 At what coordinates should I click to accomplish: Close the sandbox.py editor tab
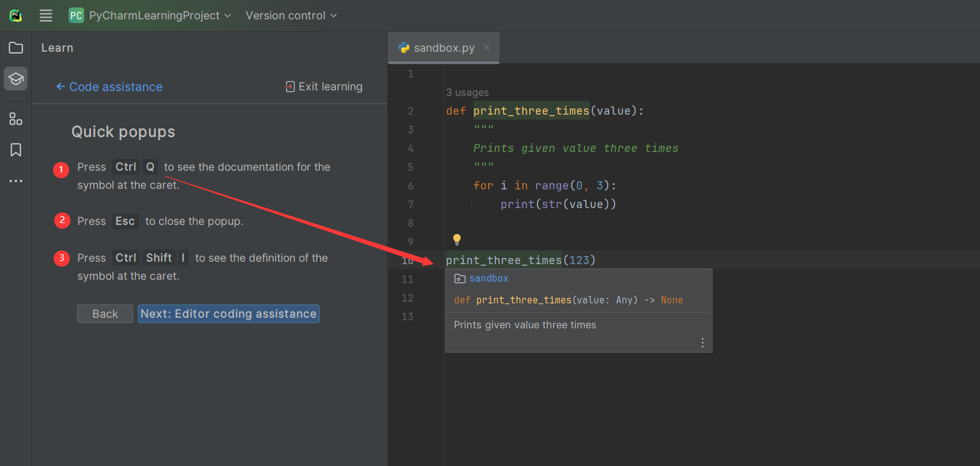[x=487, y=47]
